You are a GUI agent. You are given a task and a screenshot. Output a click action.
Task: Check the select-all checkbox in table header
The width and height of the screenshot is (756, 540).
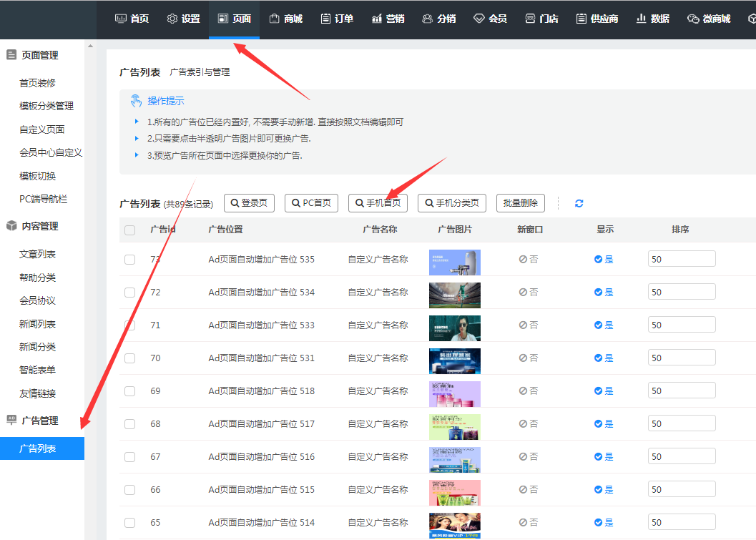[x=129, y=230]
